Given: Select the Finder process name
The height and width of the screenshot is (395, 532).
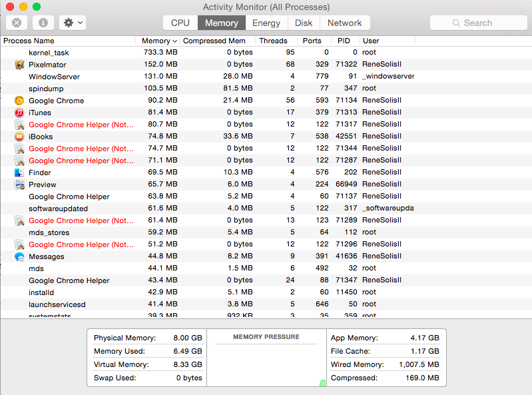Looking at the screenshot, I should (40, 173).
